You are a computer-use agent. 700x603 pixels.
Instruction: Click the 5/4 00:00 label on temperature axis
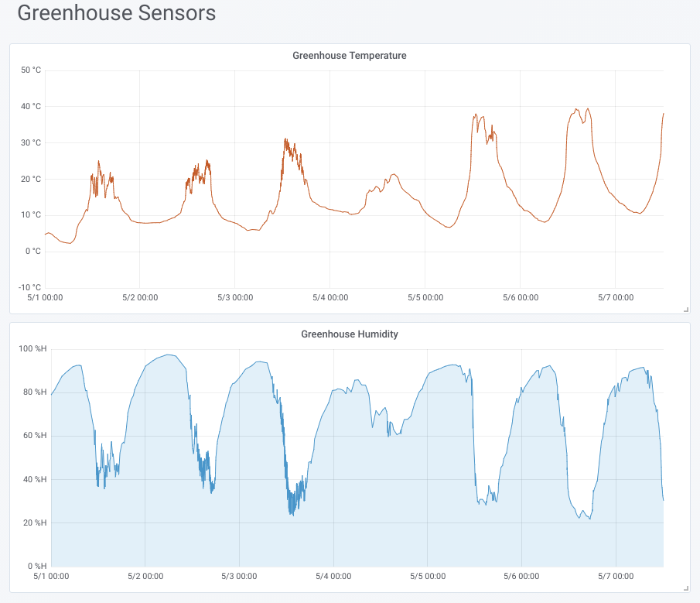pyautogui.click(x=330, y=297)
